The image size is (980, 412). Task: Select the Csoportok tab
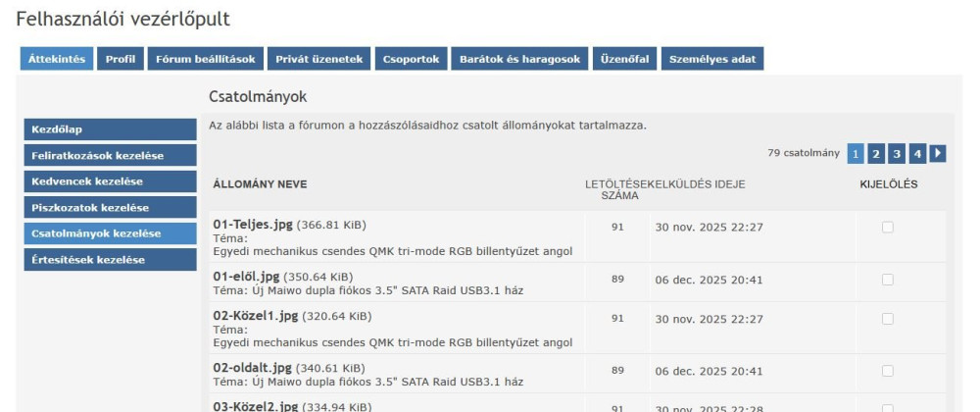[x=412, y=59]
